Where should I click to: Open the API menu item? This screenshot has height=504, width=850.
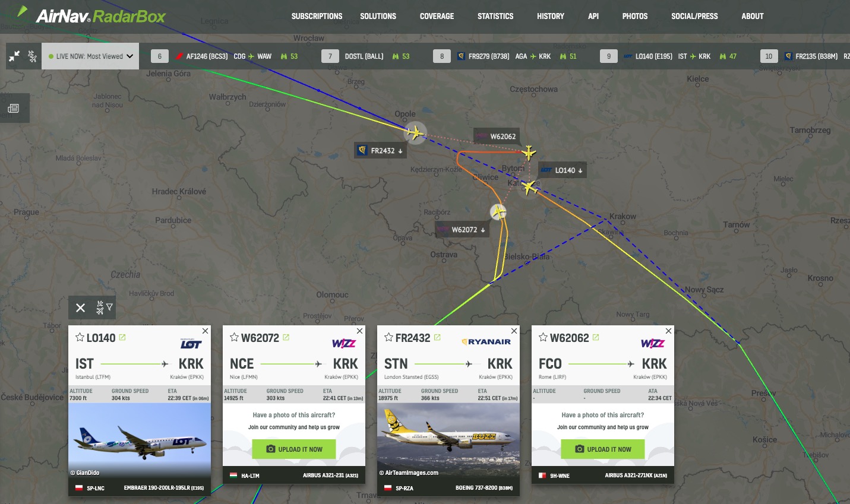pyautogui.click(x=593, y=16)
